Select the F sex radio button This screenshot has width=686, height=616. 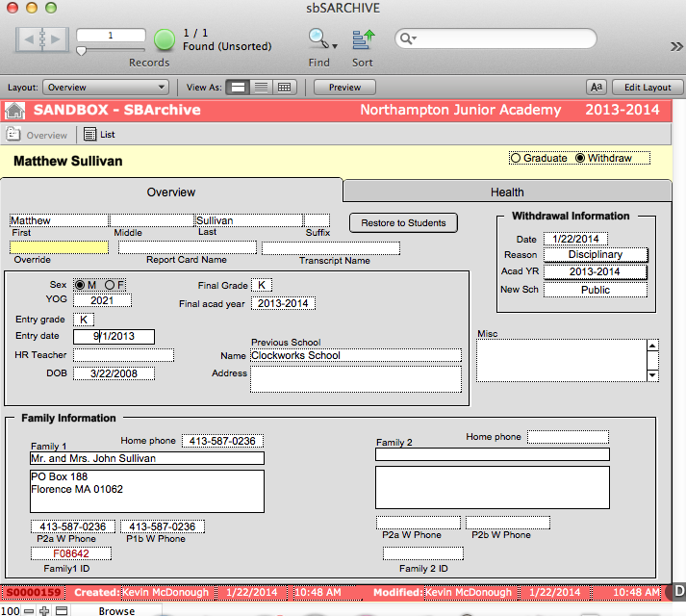[110, 285]
